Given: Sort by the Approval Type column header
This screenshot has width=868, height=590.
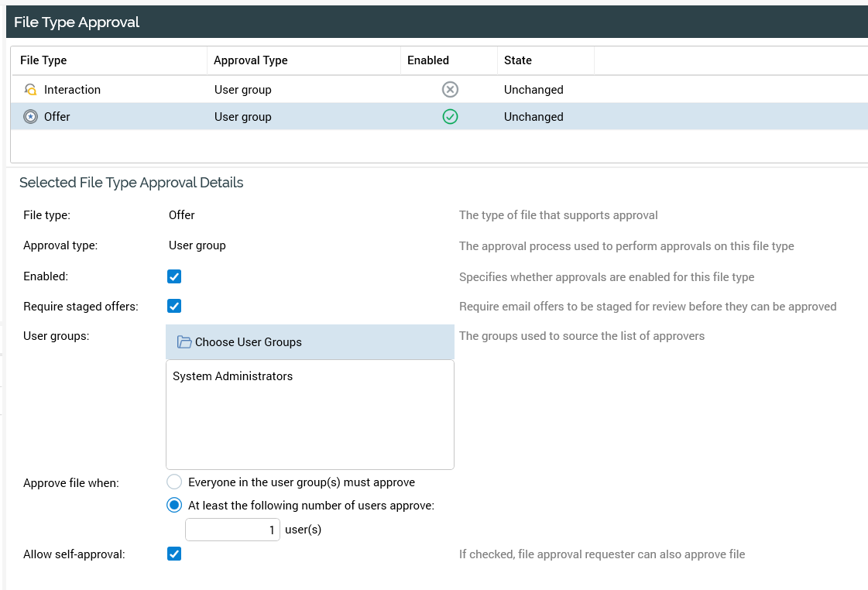Looking at the screenshot, I should click(x=250, y=60).
